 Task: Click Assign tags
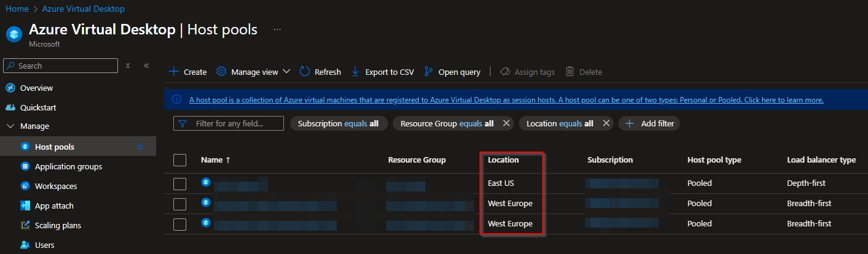pyautogui.click(x=527, y=72)
